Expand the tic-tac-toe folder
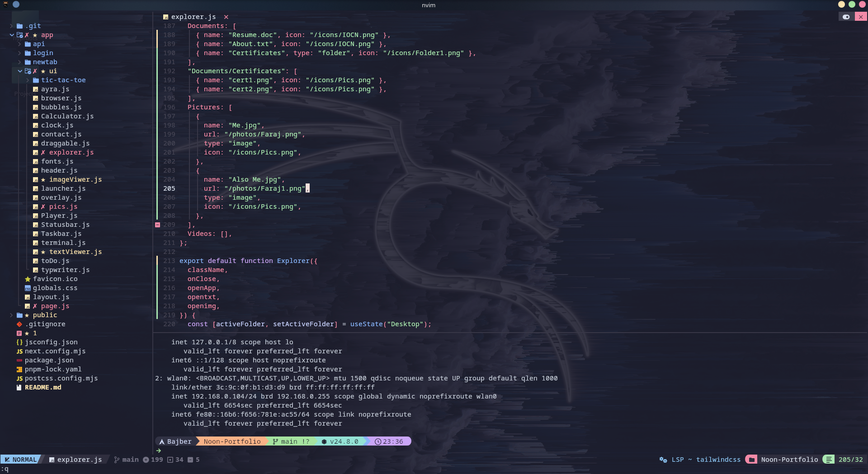The width and height of the screenshot is (868, 474). coord(28,80)
